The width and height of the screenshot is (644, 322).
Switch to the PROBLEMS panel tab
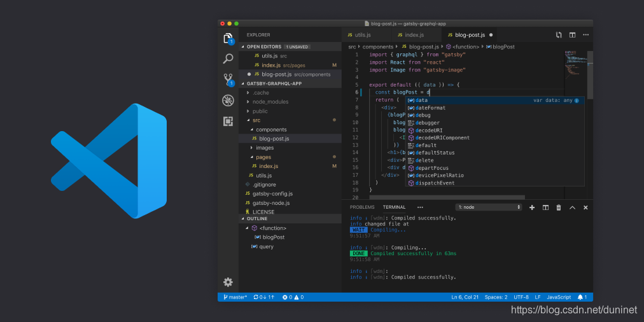[x=362, y=207]
